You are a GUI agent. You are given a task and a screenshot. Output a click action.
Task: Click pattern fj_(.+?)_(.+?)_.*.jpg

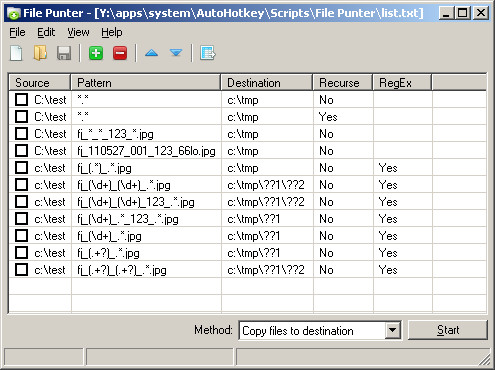(122, 270)
